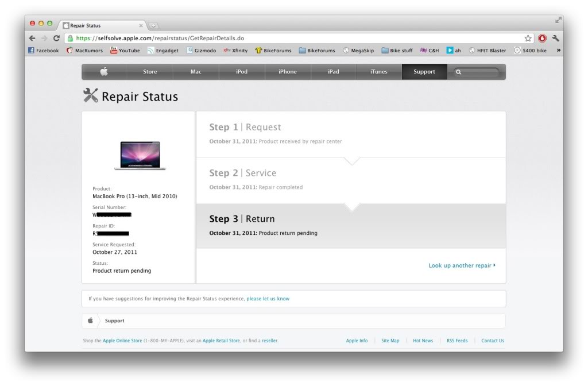Image resolution: width=588 pixels, height=386 pixels.
Task: Open the Xfinity bookmark
Action: pyautogui.click(x=235, y=51)
